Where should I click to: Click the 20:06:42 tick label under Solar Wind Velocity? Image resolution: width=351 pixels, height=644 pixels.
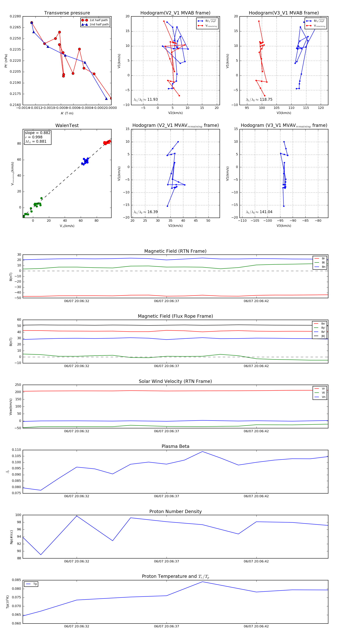coord(256,431)
